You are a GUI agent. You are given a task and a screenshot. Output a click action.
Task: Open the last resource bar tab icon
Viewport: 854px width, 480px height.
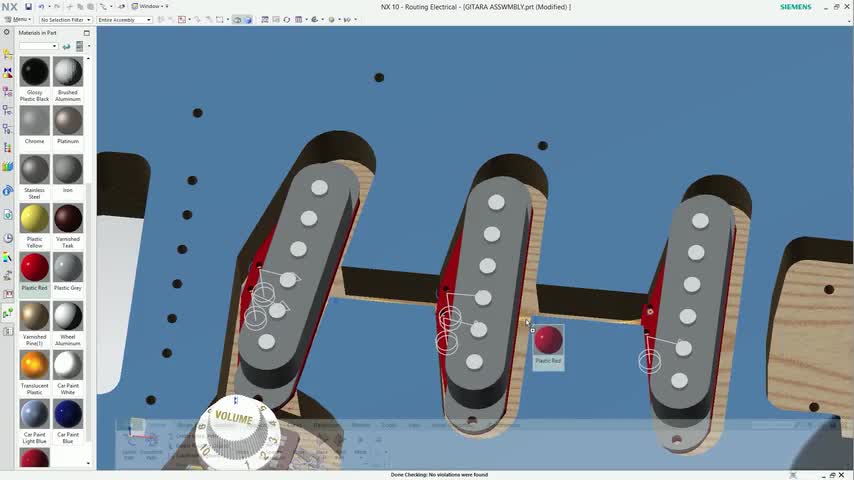[8, 331]
